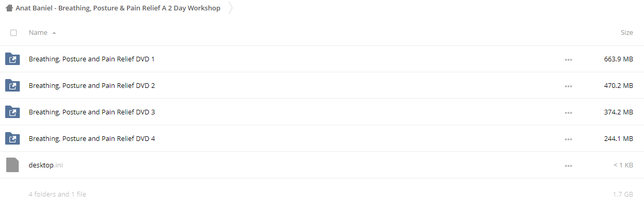This screenshot has height=207, width=644.
Task: Open more options for DVD 3 folder
Action: pos(568,113)
